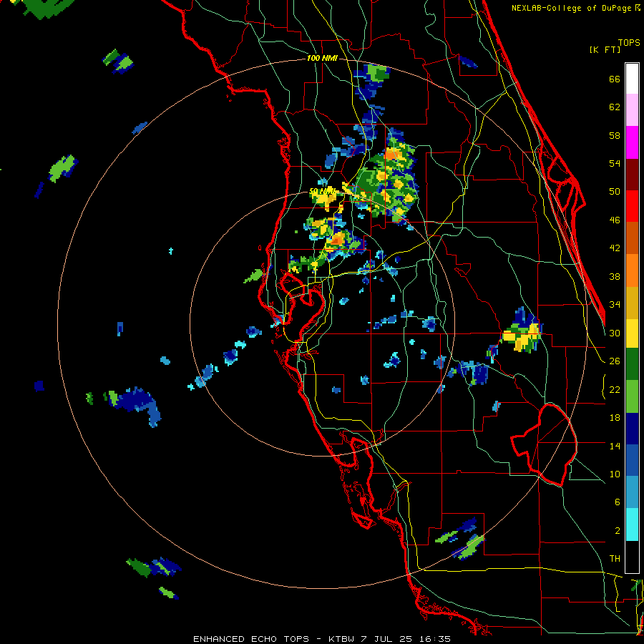Pick the cyan swatch on the tops scale
The height and width of the screenshot is (644, 644).
pyautogui.click(x=632, y=525)
